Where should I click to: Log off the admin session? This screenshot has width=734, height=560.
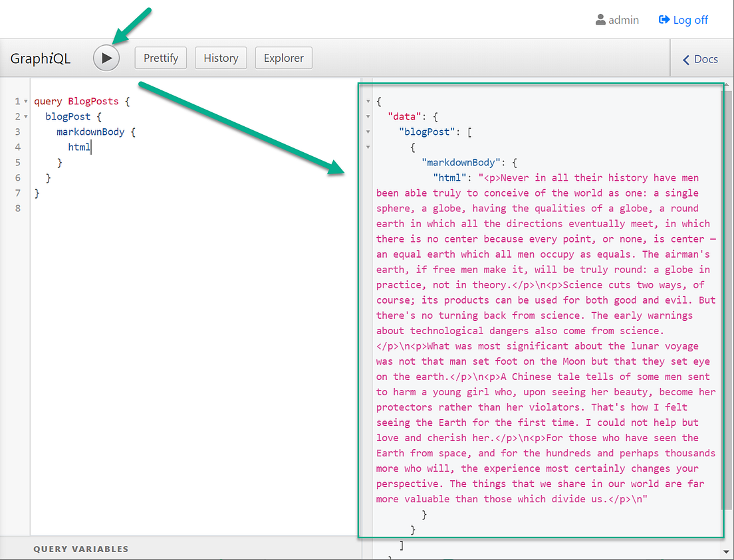click(689, 20)
